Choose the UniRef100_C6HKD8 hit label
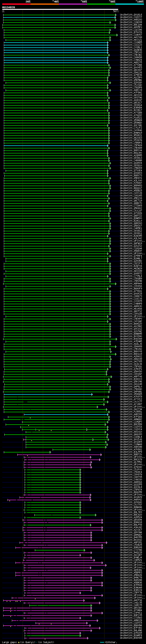 (131, 57)
